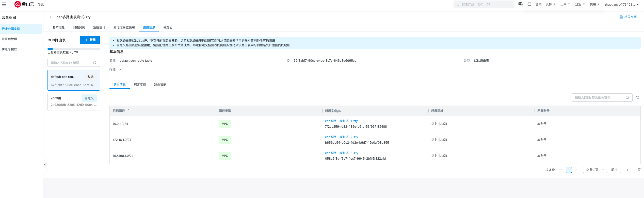Switch to the 绑定实例 tab
This screenshot has width=644, height=198.
point(140,85)
